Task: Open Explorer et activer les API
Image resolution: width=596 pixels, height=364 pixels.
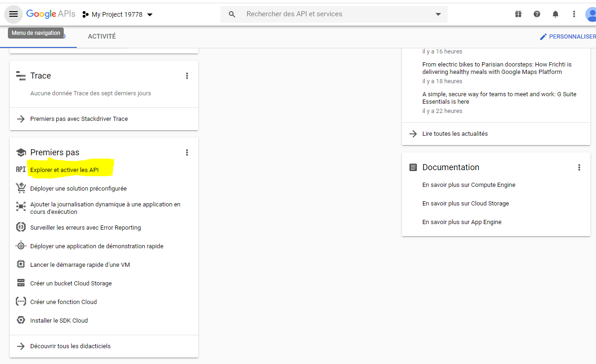Action: click(x=64, y=170)
